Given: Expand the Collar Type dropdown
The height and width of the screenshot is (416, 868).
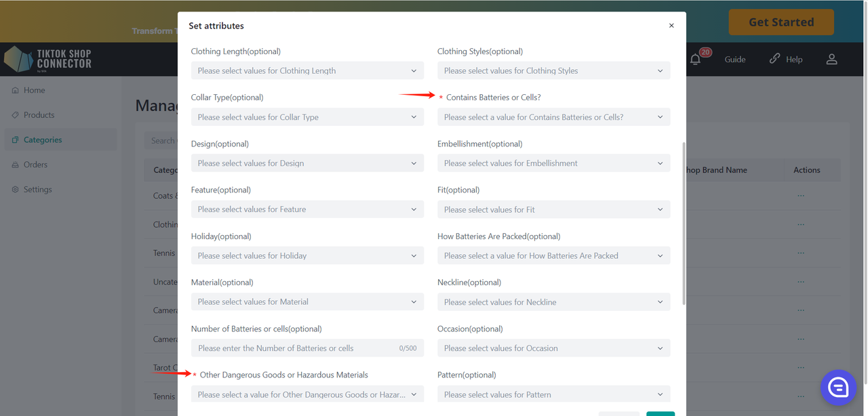Looking at the screenshot, I should [x=307, y=117].
